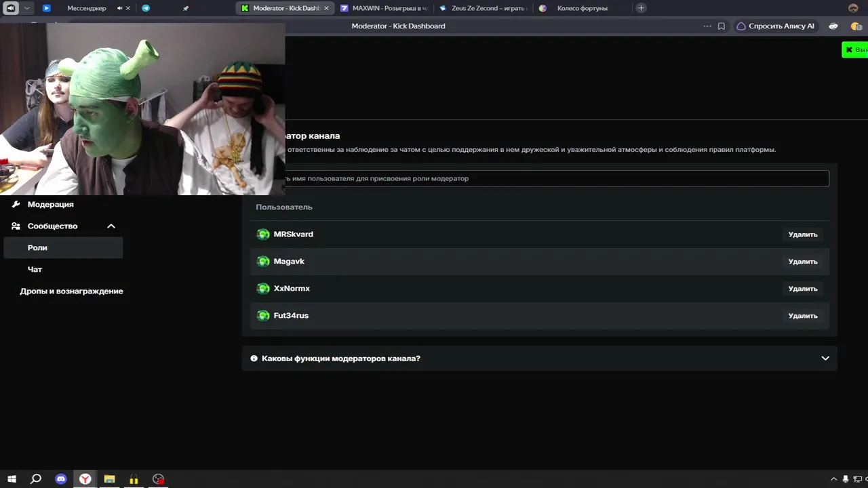868x488 pixels.
Task: Click the speaker button in the browser corner
Action: [x=12, y=8]
